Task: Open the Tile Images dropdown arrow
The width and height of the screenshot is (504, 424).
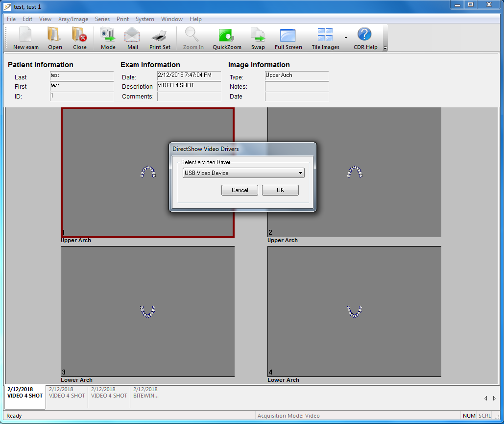Action: click(x=346, y=38)
